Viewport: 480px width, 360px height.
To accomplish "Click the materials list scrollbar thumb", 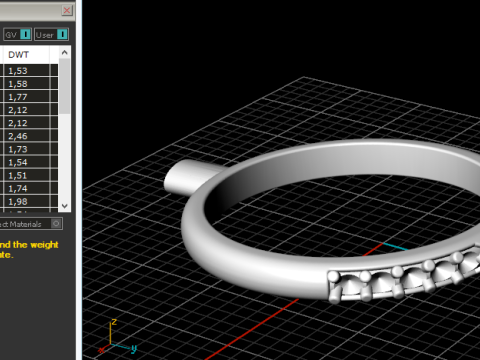I will [65, 86].
